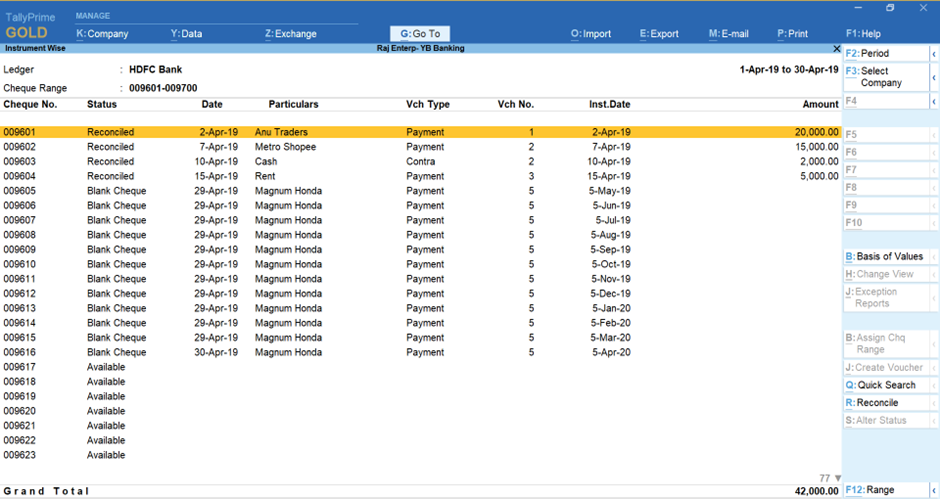Open the O:Import menu

590,34
